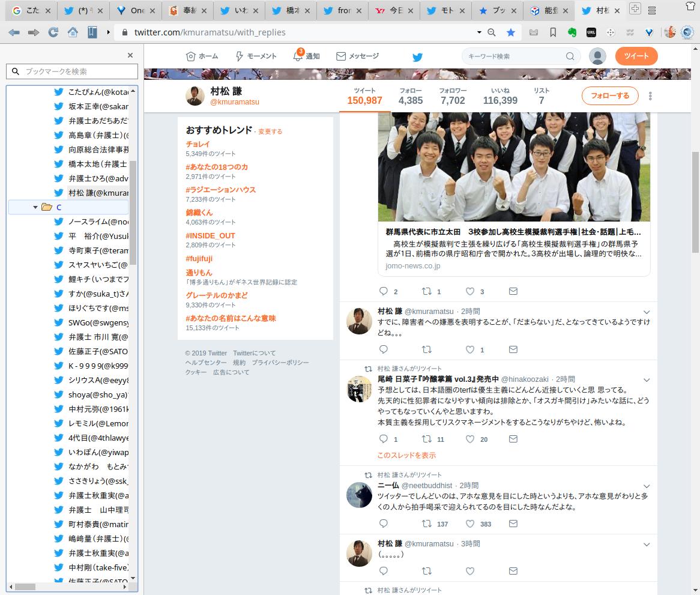Open caret menu on ニー仏 tweet
700x595 pixels.
tap(647, 486)
